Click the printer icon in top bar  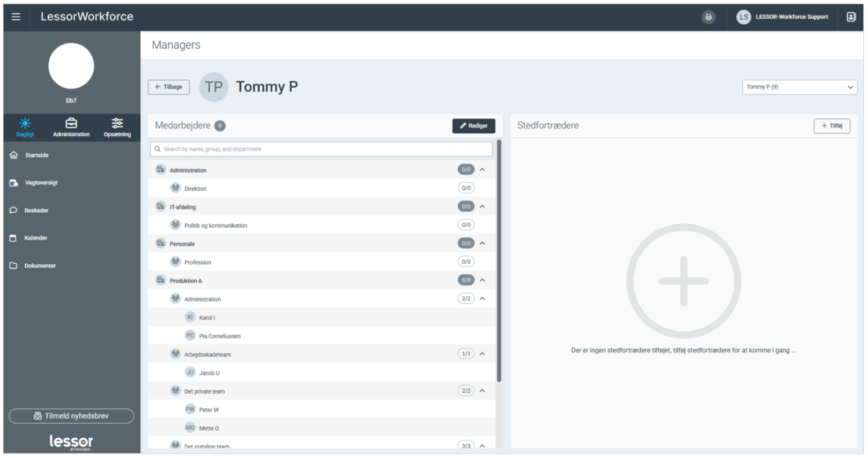[x=708, y=17]
